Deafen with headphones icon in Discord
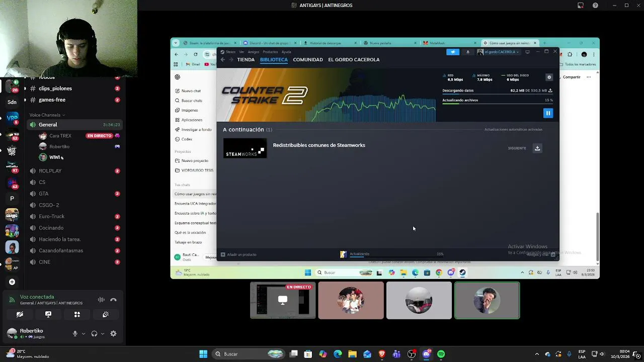The width and height of the screenshot is (644, 362). 94,333
